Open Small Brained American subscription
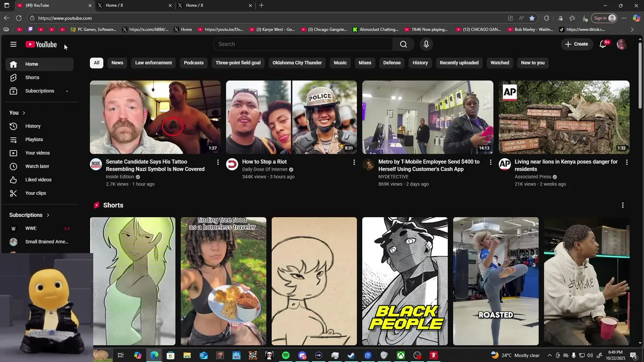 39,242
